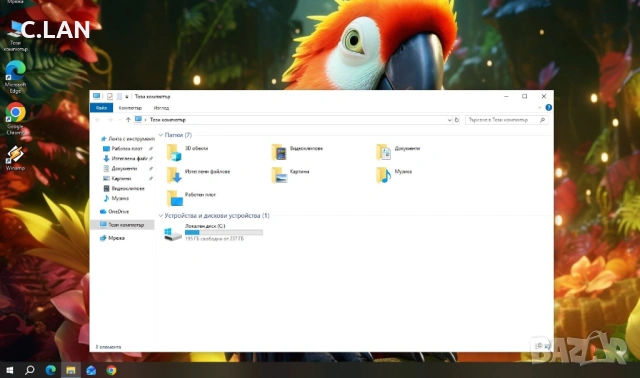Open the Работен плот folder in main pane
Screen dimensions: 640x378
191,198
